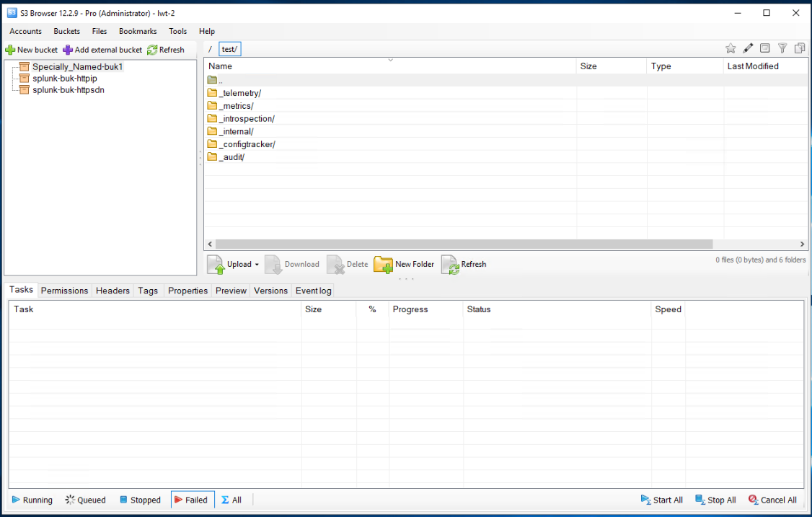Click the copy pages icon
Image resolution: width=812 pixels, height=517 pixels.
coord(800,48)
